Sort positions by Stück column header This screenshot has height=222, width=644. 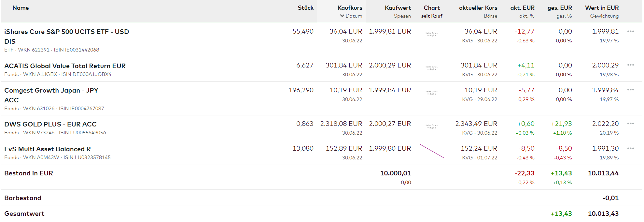click(305, 8)
